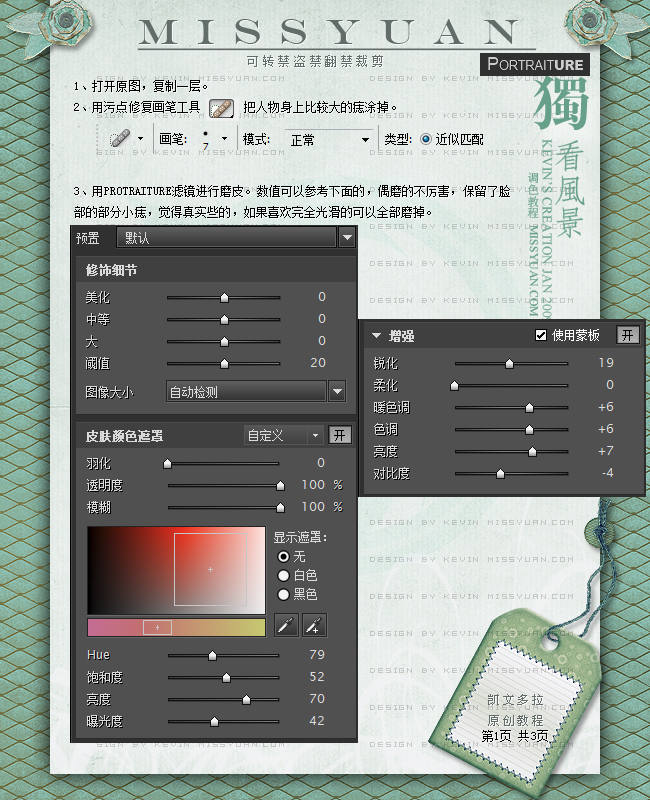Click the spot healing brush icon in step 2
This screenshot has height=800, width=650.
[x=221, y=108]
